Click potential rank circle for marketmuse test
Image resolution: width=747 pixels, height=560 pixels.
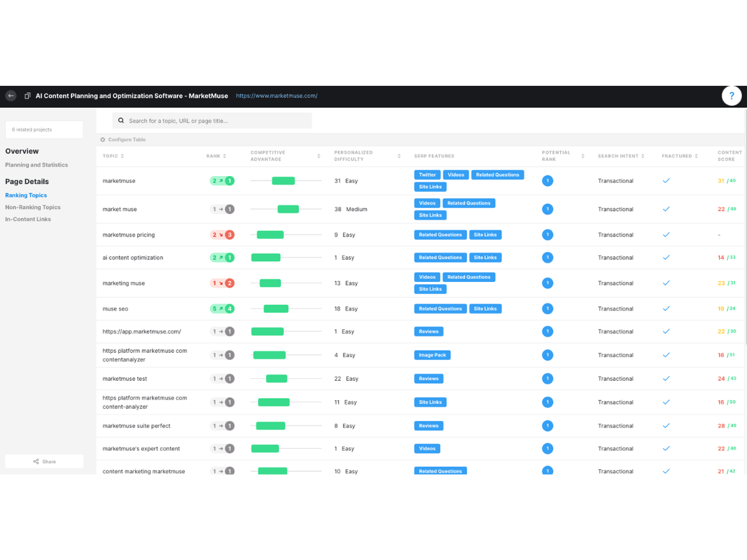(x=548, y=378)
